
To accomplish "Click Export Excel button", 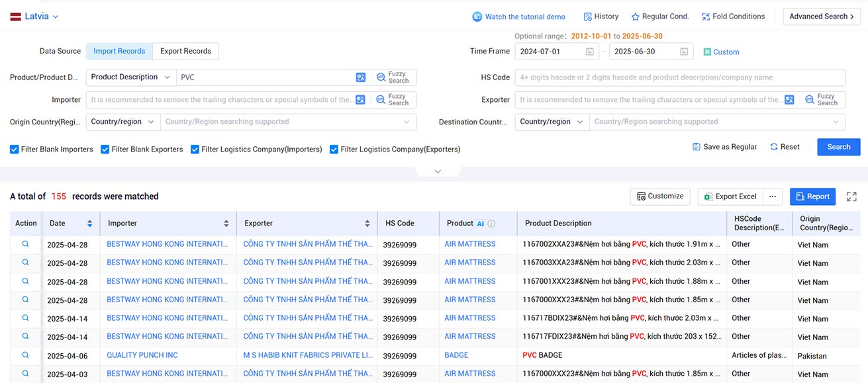I will pos(730,196).
